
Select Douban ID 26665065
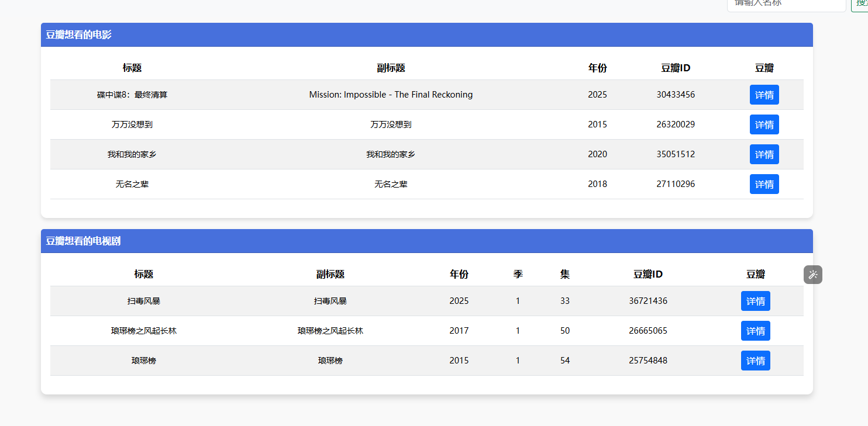point(648,331)
